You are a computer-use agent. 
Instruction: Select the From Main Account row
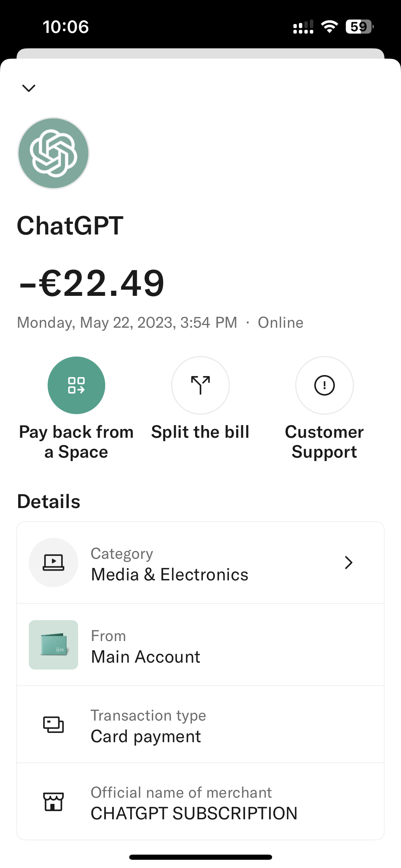pos(200,645)
